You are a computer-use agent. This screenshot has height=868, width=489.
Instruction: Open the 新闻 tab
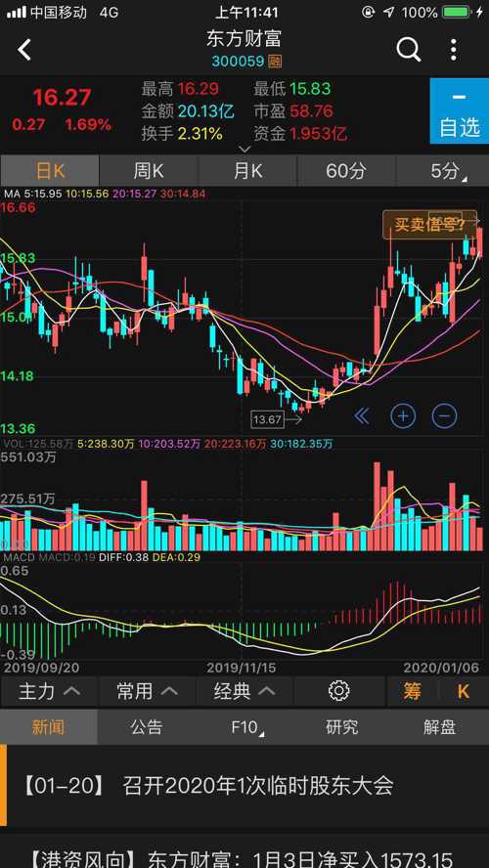tap(48, 727)
